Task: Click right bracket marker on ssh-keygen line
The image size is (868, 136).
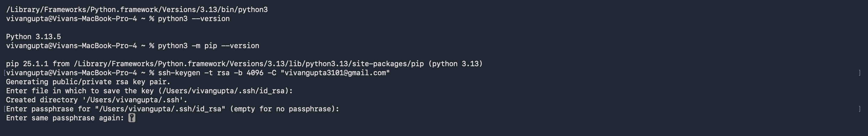Action: point(859,73)
